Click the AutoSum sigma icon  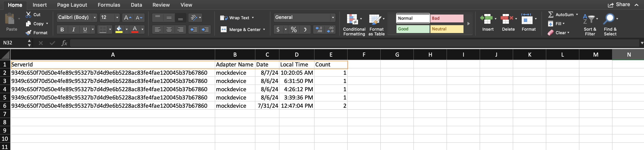coord(551,15)
